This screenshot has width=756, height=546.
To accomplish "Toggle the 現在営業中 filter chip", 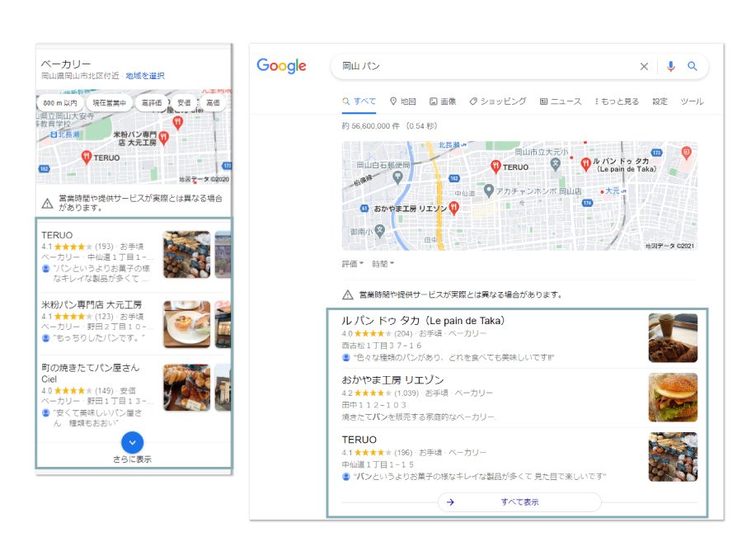I will pyautogui.click(x=110, y=103).
